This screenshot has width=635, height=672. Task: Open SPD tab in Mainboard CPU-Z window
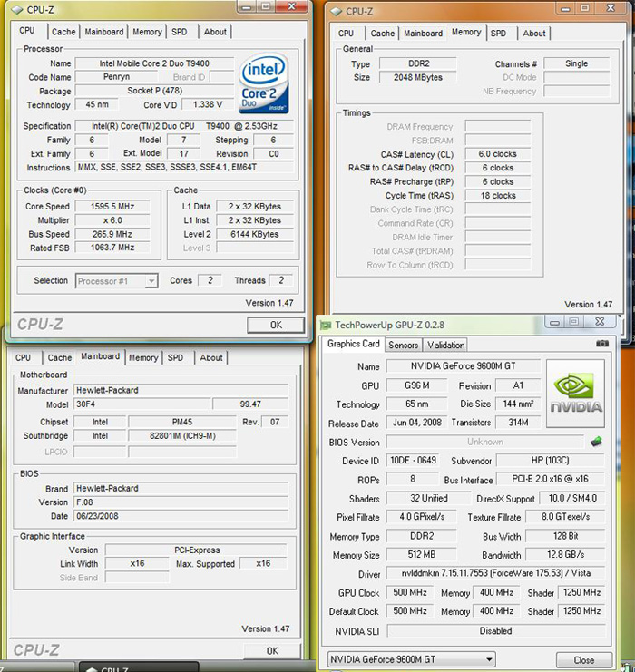(x=175, y=358)
